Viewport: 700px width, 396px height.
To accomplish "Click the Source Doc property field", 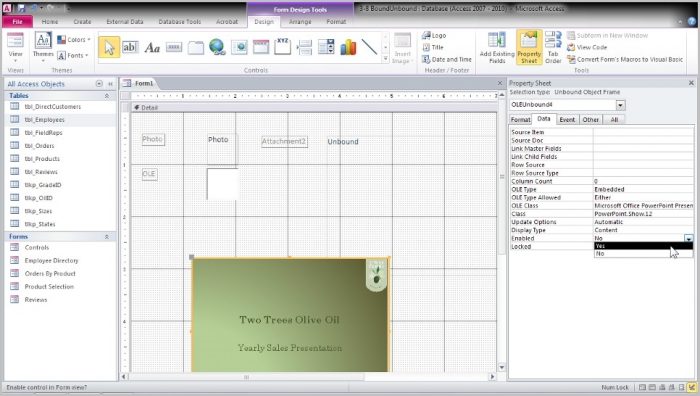I will [x=643, y=140].
